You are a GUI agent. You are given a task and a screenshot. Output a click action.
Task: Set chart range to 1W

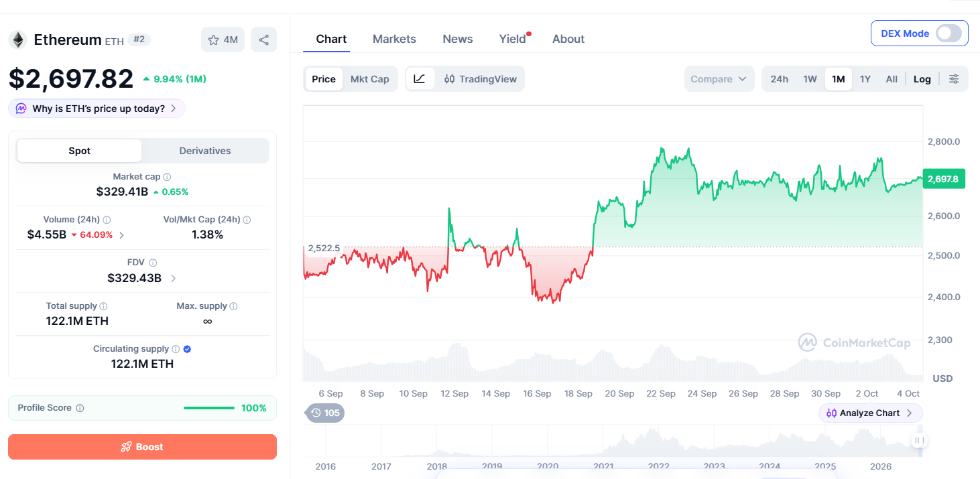coord(810,79)
